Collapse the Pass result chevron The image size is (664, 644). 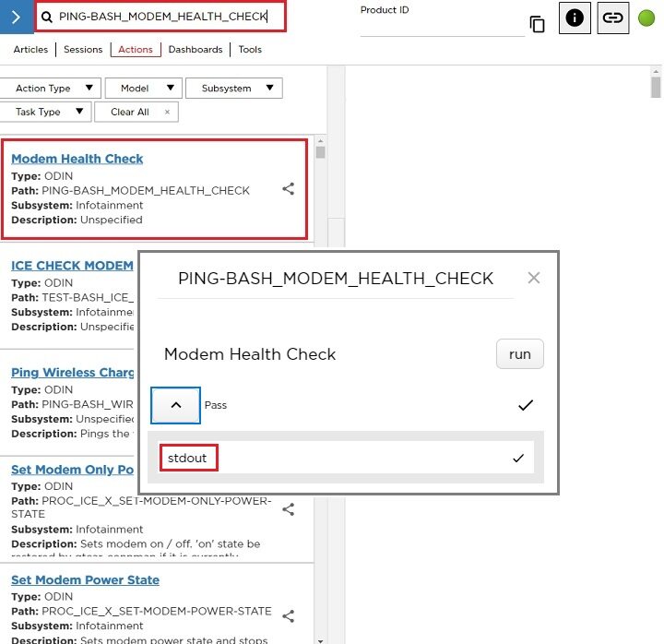click(176, 405)
